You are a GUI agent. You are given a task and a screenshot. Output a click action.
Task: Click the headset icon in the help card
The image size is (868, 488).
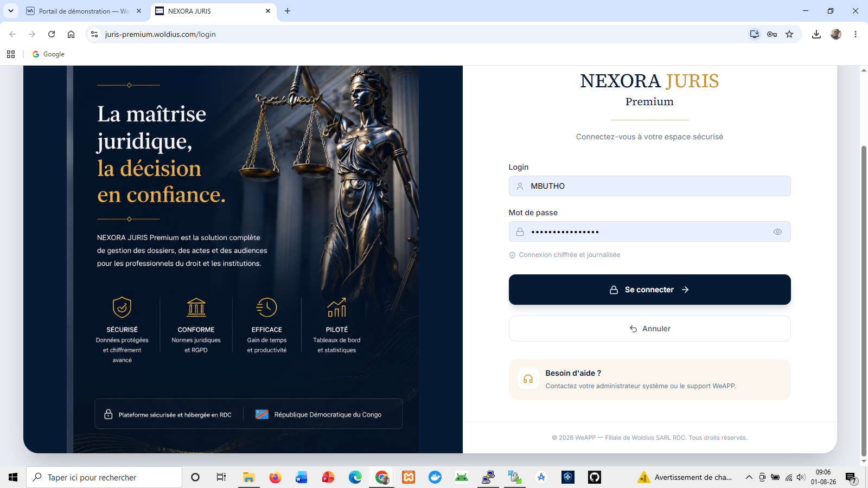(x=528, y=380)
